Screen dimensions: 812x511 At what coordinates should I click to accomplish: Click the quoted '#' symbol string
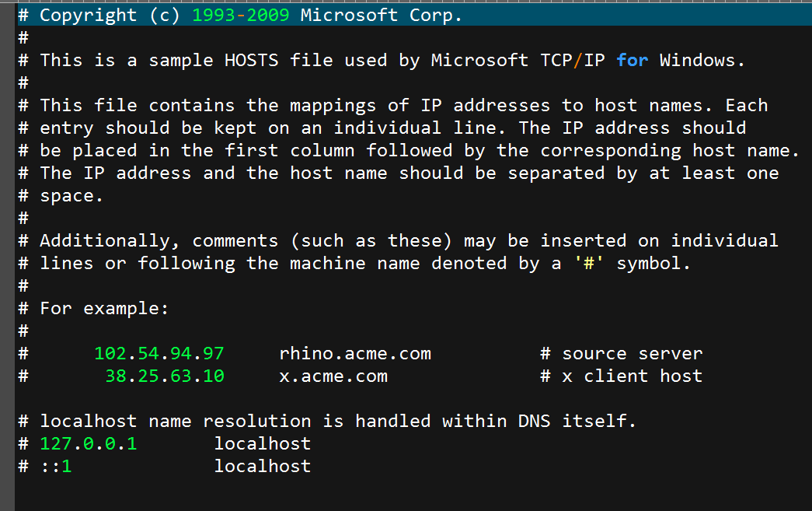click(x=589, y=263)
